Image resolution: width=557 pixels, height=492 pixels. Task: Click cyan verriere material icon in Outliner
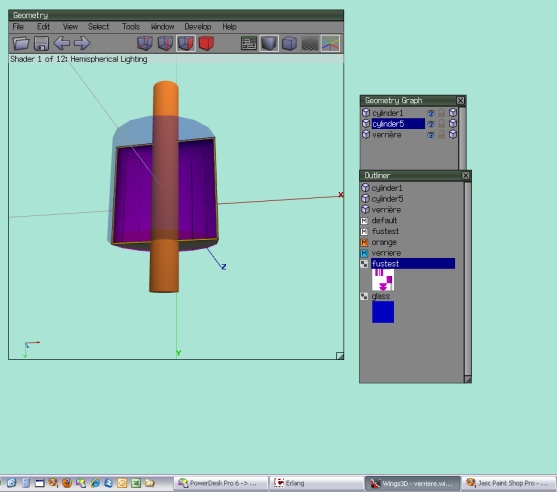(364, 253)
